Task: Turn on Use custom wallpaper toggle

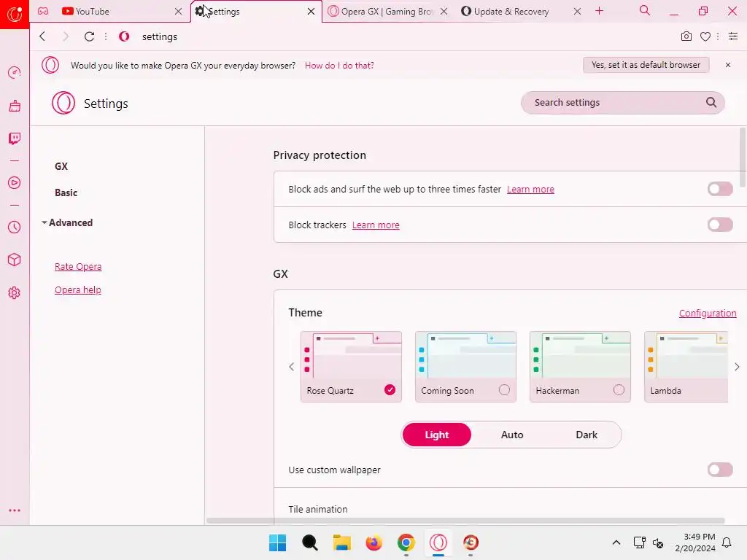Action: coord(720,470)
